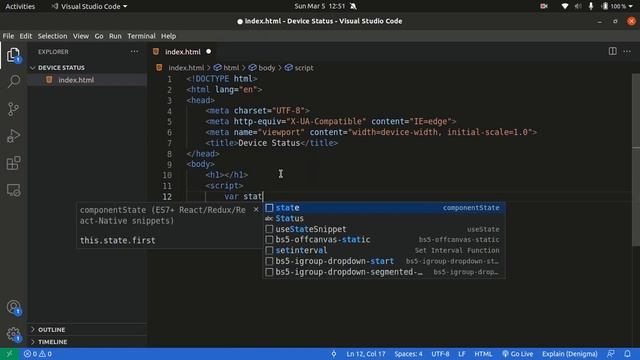
Task: Open the Remote Explorer view
Action: [13, 190]
